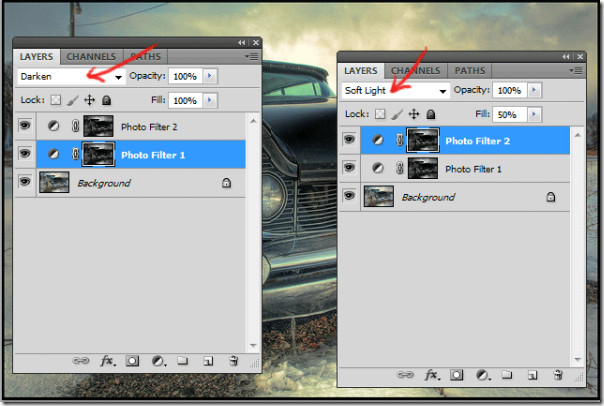Hide Background layer in right panel
604x406 pixels.
(x=349, y=196)
